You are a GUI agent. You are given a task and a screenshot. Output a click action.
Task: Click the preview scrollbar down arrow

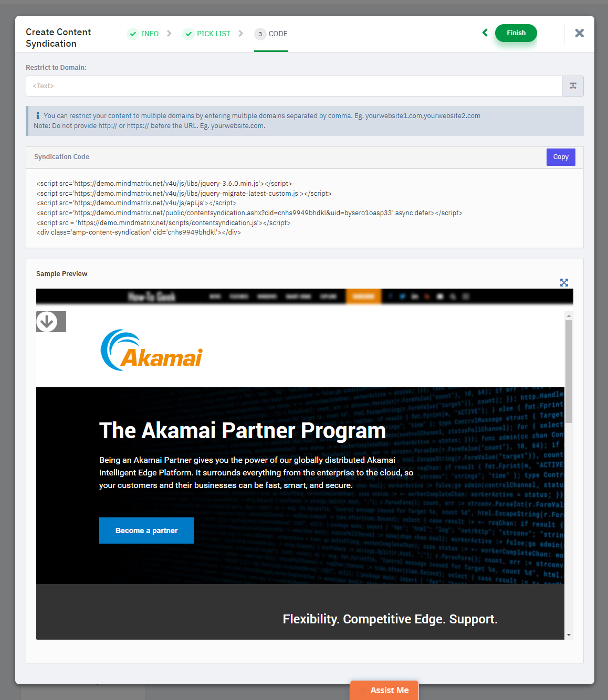569,635
